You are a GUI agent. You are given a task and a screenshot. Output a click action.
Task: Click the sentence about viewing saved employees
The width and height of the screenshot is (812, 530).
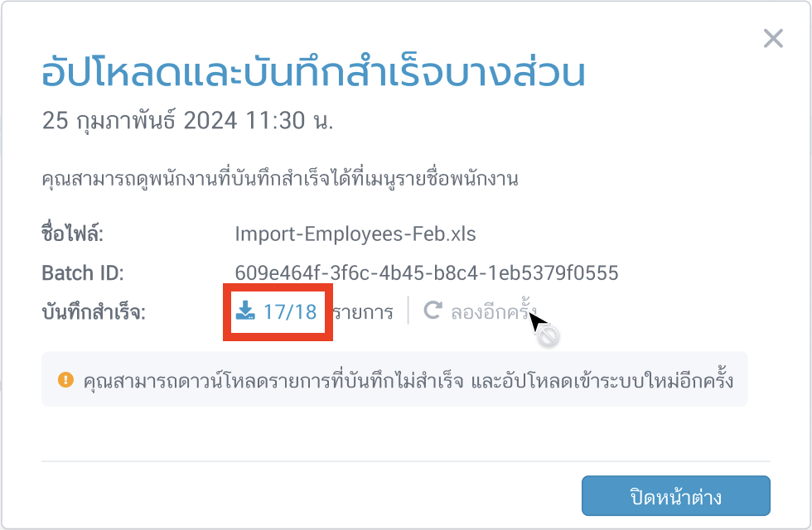point(280,179)
